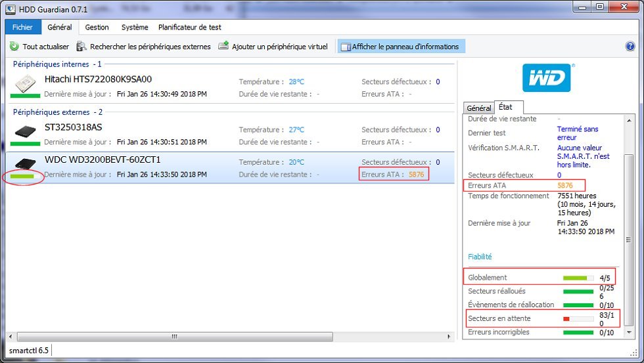The width and height of the screenshot is (644, 363).
Task: Select the État info panel tab
Action: pos(505,107)
